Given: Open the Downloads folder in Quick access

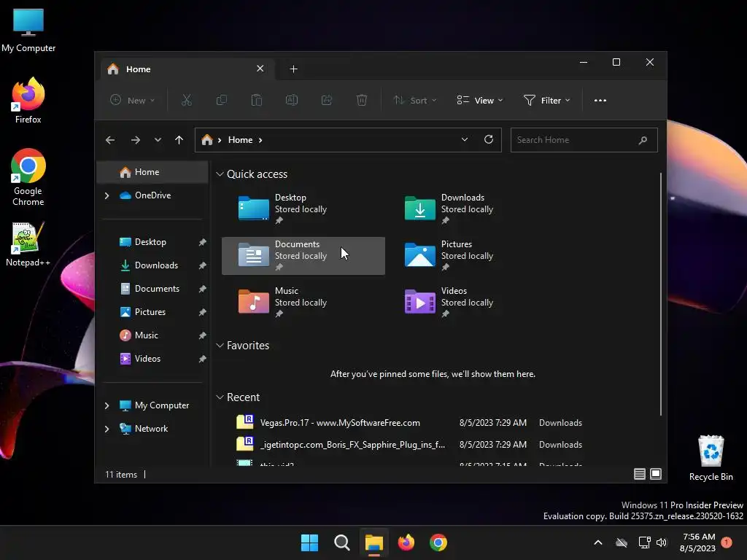Looking at the screenshot, I should (x=470, y=209).
